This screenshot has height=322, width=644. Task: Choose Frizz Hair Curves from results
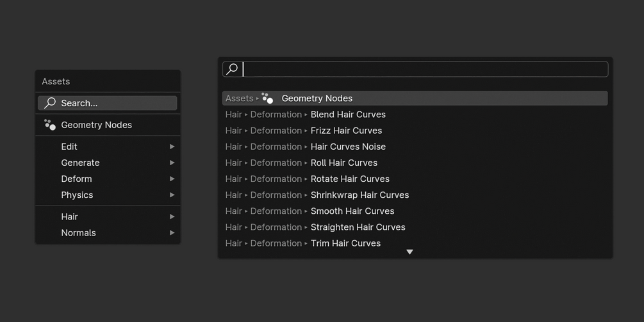tap(346, 131)
